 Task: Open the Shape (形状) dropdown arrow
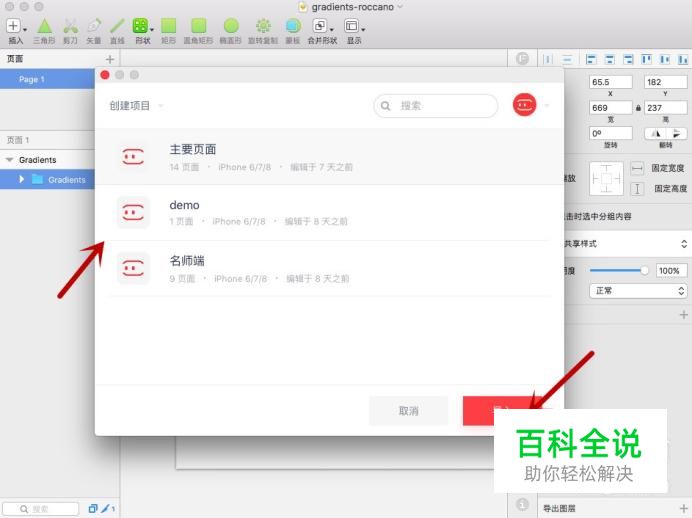click(x=152, y=30)
